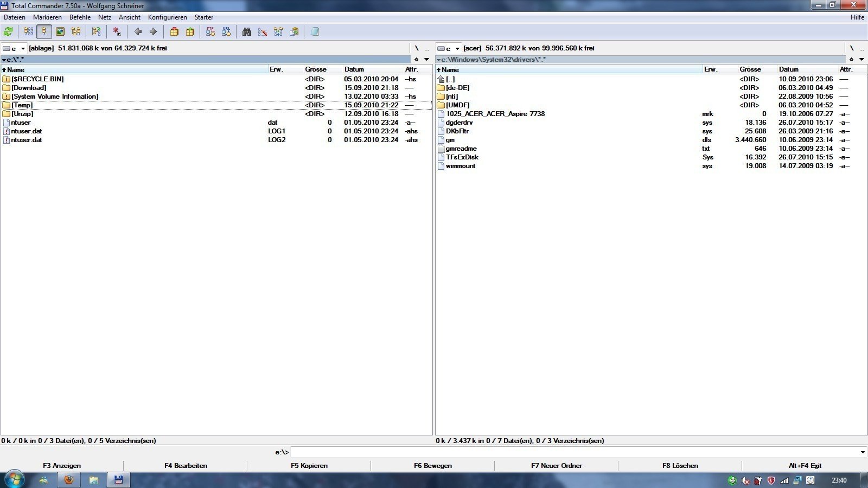Go back with the left arrow icon

point(138,32)
